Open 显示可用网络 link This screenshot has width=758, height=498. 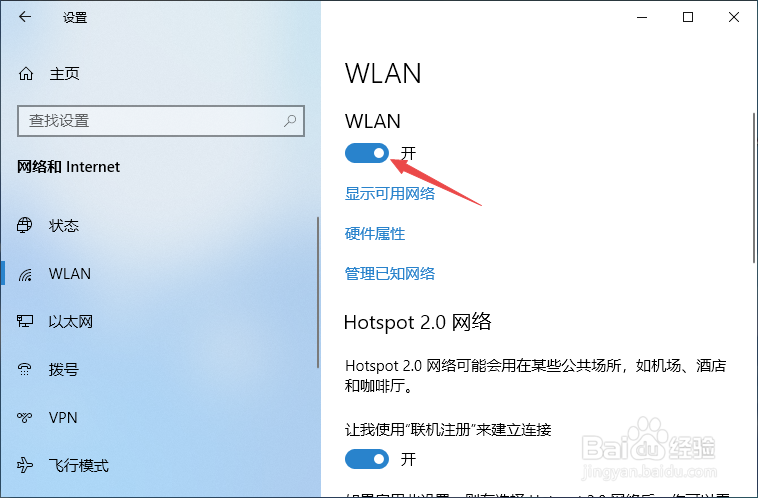point(390,193)
